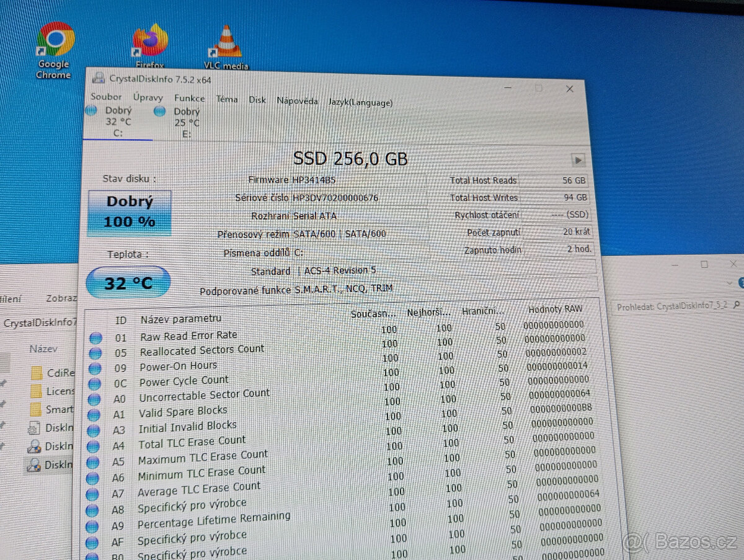Click the next-drive arrow beside SSD 256,0 GB
This screenshot has height=560, width=744.
tap(577, 159)
